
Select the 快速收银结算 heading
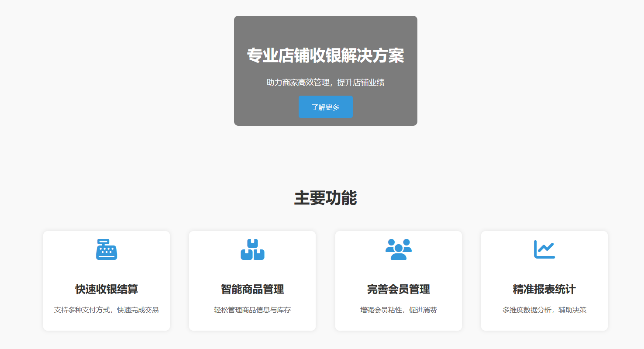[x=107, y=289]
